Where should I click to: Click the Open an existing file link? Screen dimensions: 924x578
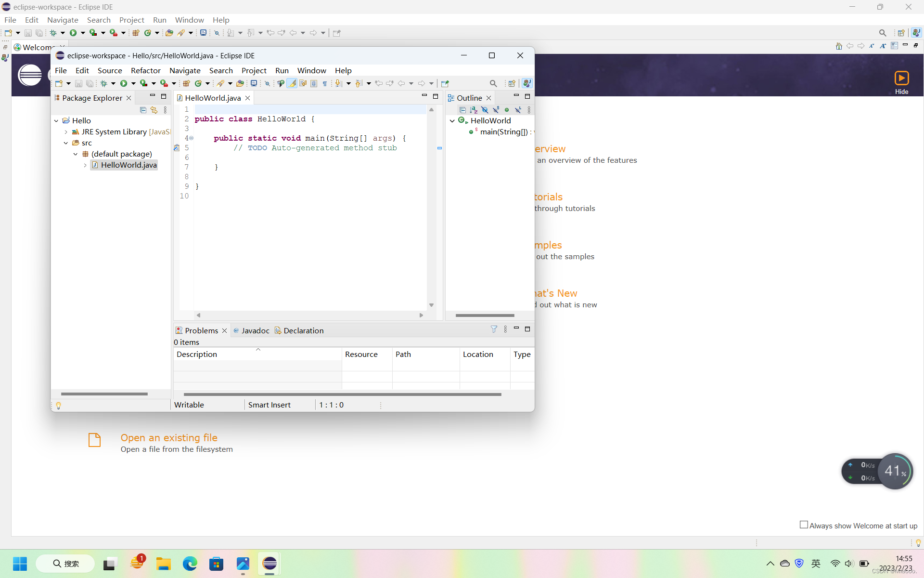(169, 437)
